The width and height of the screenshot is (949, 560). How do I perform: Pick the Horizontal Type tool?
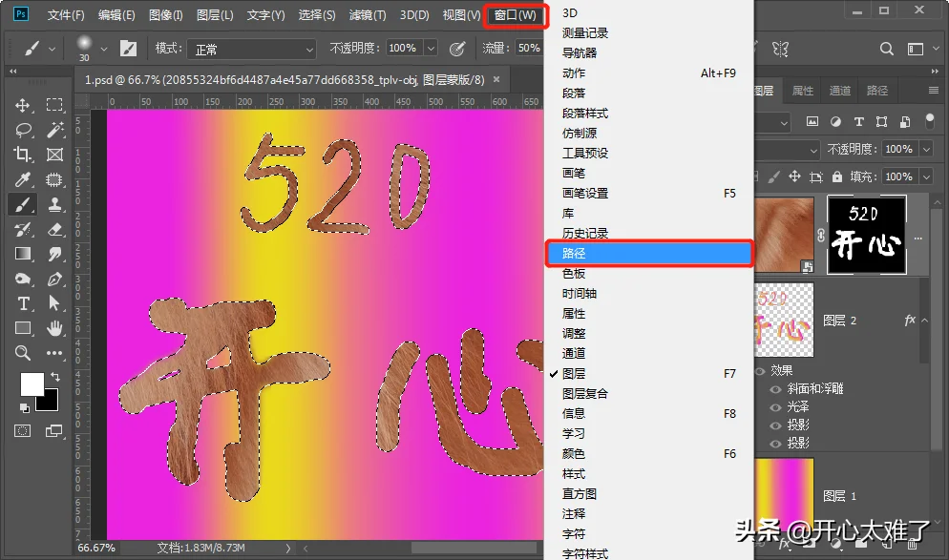[23, 303]
